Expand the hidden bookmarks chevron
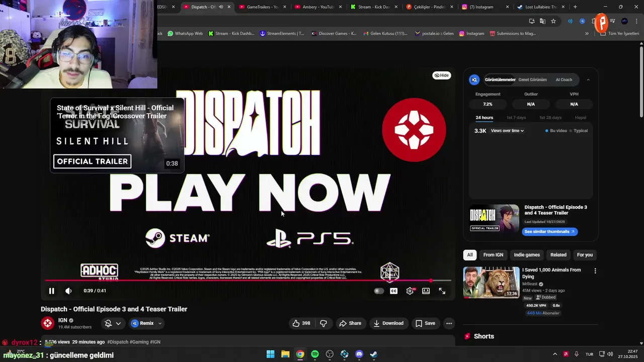Viewport: 644px width, 362px height. (587, 34)
